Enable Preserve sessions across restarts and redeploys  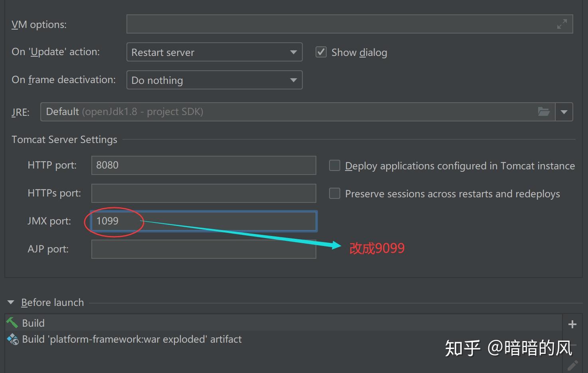click(334, 193)
